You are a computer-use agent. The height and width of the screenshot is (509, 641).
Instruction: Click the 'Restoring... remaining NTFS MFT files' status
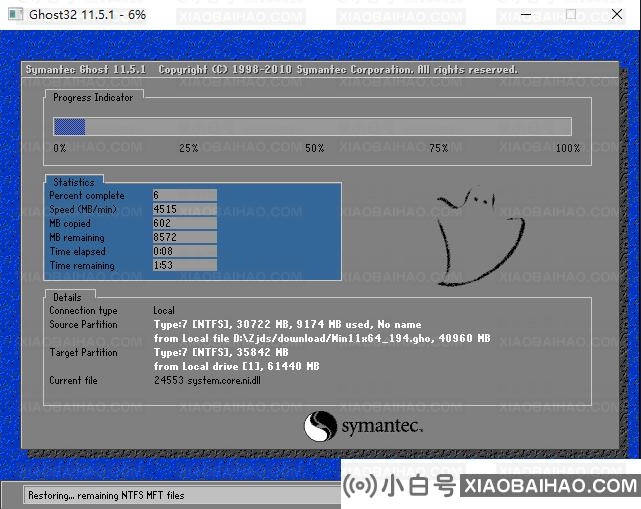(106, 496)
